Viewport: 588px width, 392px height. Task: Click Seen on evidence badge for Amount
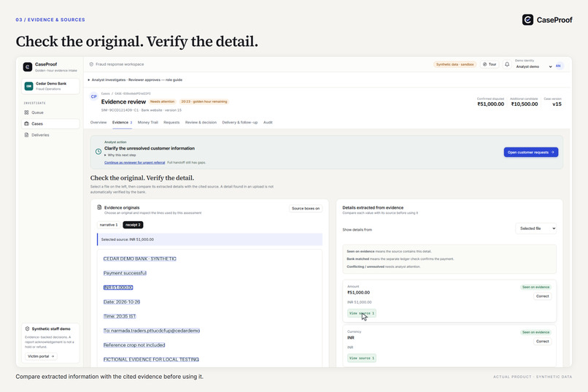[535, 287]
